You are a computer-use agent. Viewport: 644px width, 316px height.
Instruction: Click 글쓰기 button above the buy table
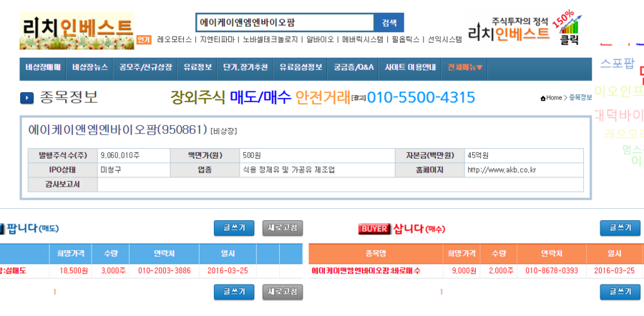click(620, 228)
